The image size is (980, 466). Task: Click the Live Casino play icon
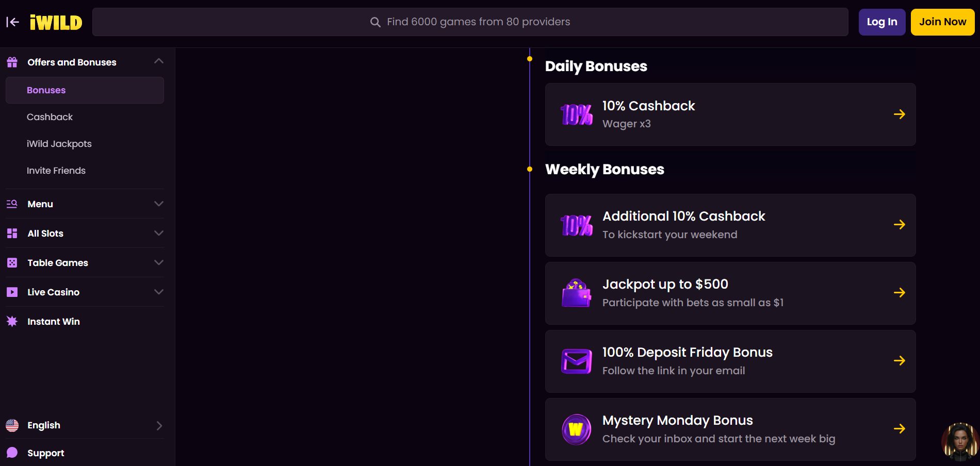pyautogui.click(x=12, y=292)
